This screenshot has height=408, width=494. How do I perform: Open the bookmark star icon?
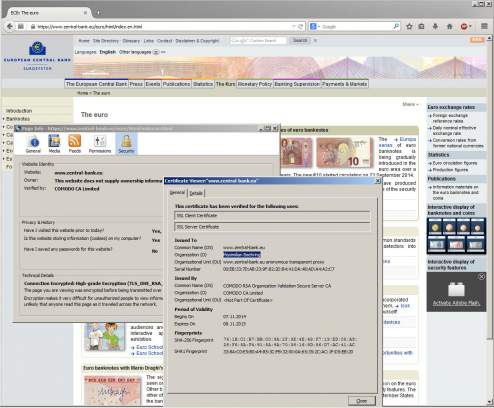(409, 26)
